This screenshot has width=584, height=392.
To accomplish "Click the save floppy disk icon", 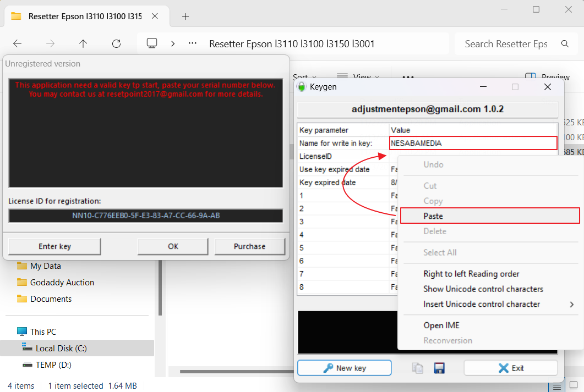I will 439,368.
